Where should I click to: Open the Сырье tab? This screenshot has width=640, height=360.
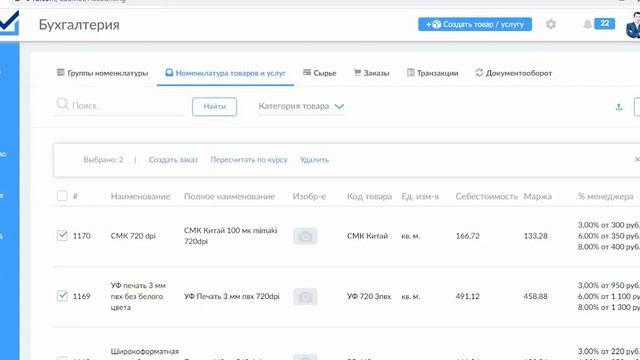coord(320,73)
